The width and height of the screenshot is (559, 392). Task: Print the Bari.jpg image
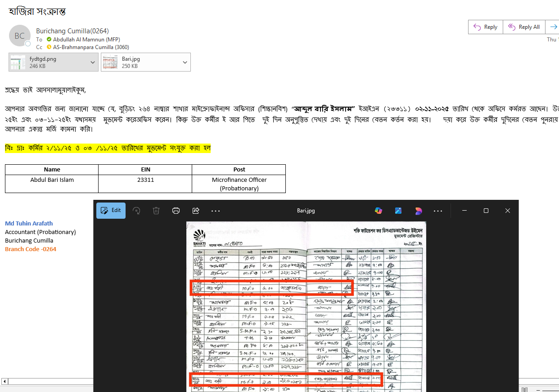coord(176,211)
